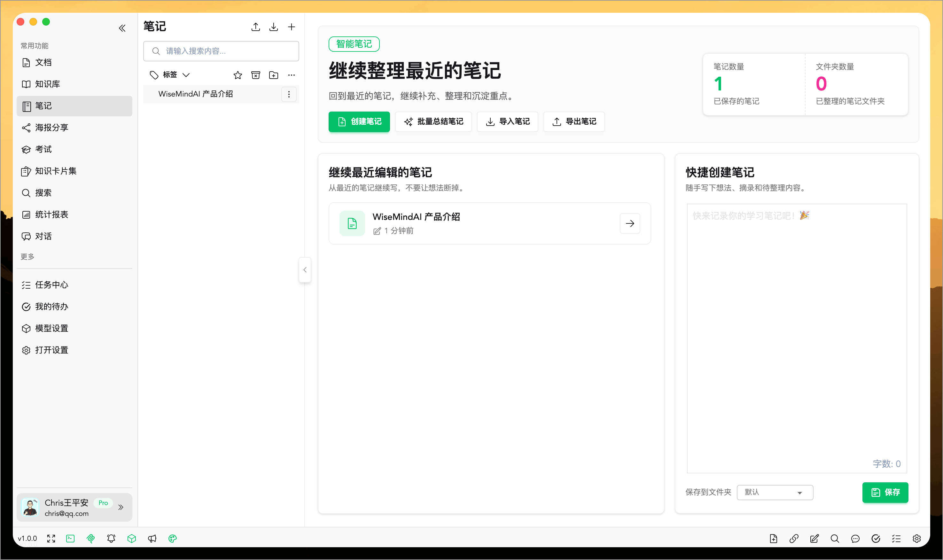Open the terminal icon in status bar
Image resolution: width=943 pixels, height=560 pixels.
pos(70,539)
